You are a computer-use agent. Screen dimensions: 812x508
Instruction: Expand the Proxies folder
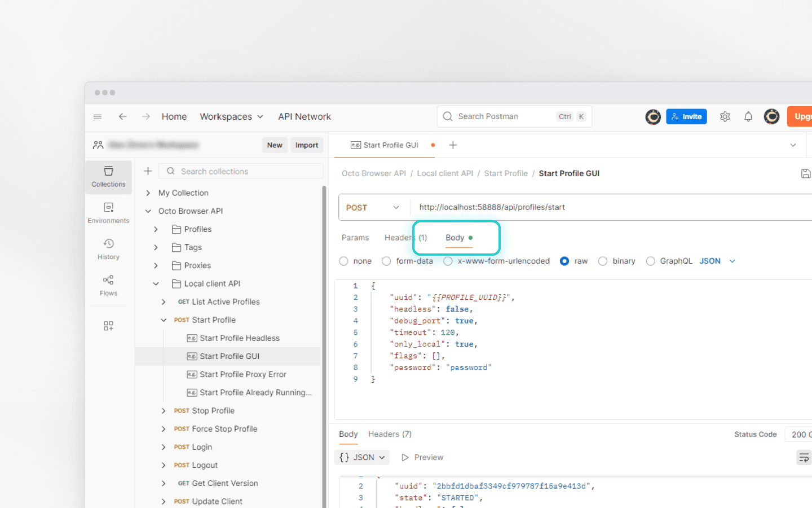(x=156, y=265)
